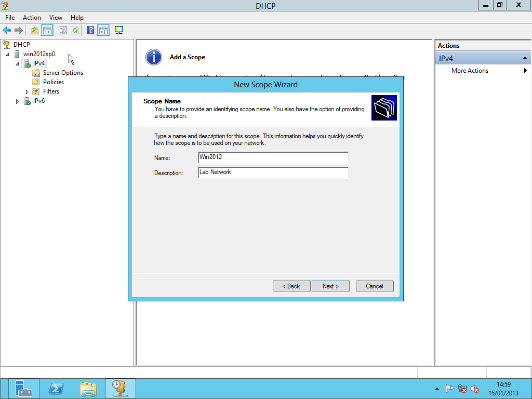Click the scope Name text field

(273, 157)
